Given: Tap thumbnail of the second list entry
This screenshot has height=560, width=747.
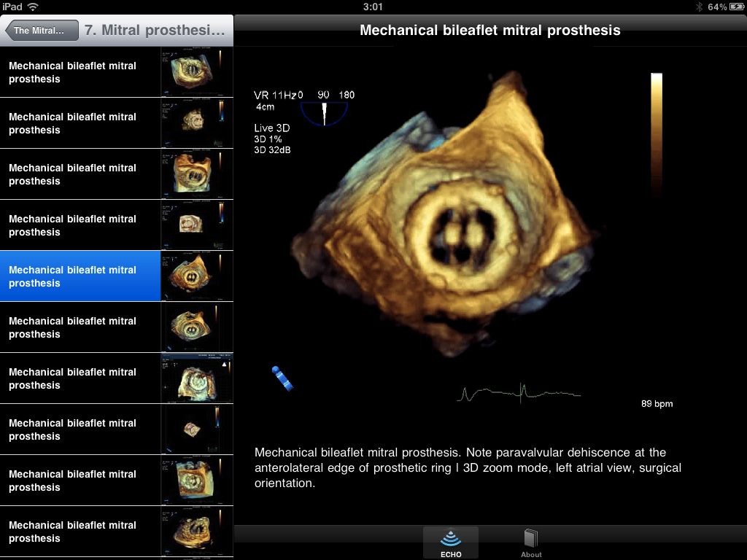Looking at the screenshot, I should [196, 123].
